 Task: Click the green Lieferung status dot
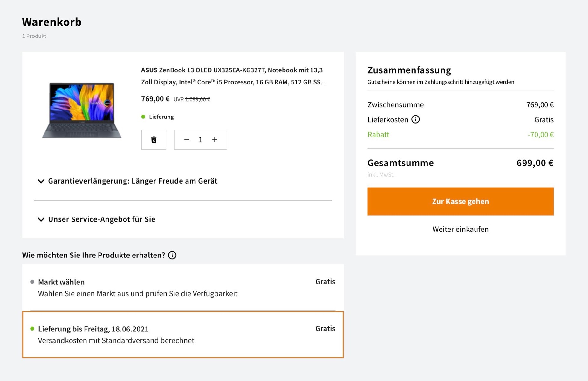pyautogui.click(x=143, y=117)
